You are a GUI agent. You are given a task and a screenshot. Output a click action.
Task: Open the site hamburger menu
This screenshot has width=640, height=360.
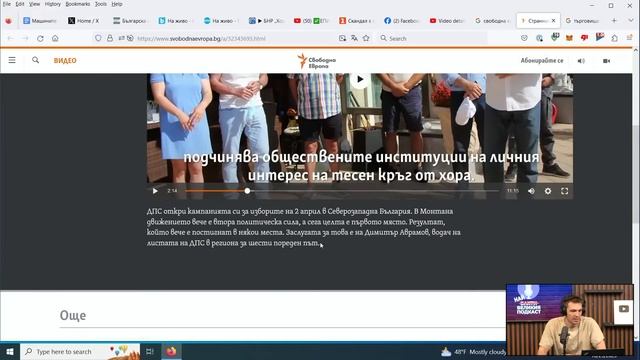pyautogui.click(x=12, y=60)
